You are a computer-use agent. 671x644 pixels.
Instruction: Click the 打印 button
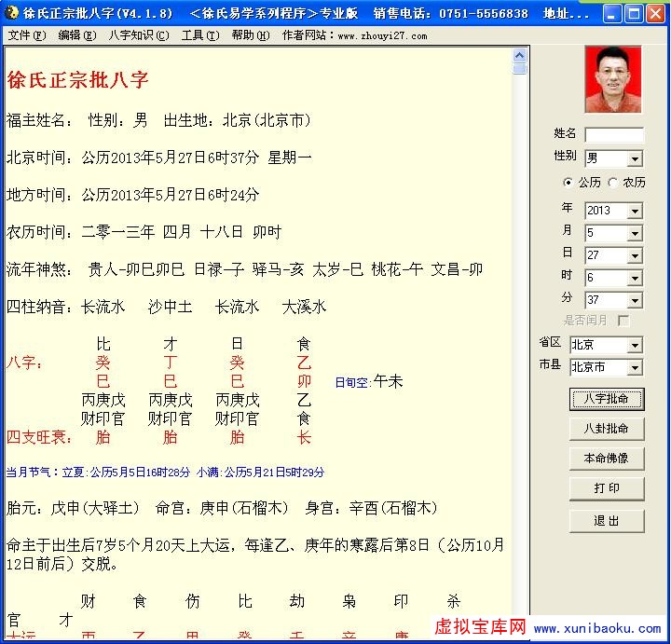pyautogui.click(x=607, y=488)
